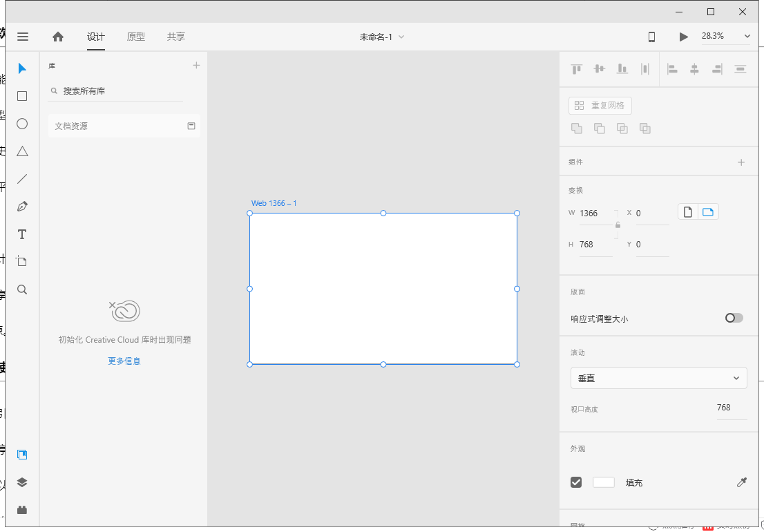Align left edges icon
Viewport: 764px width, 532px height.
point(672,68)
